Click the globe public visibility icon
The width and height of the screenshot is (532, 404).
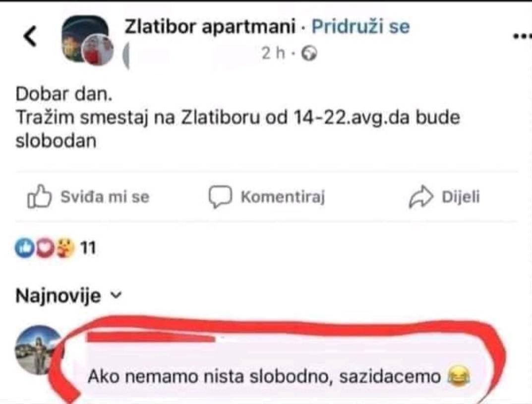[x=309, y=53]
